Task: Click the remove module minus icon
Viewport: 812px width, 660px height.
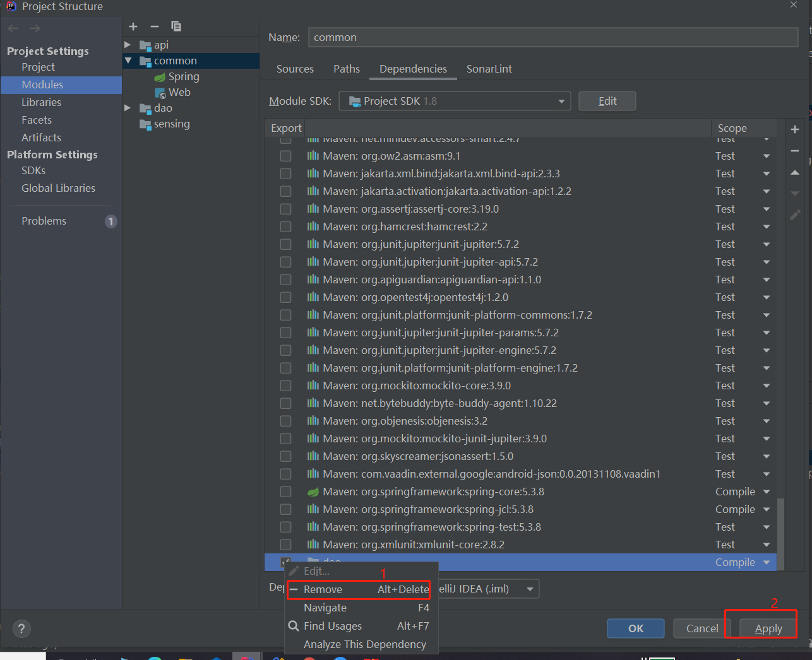Action: point(155,27)
